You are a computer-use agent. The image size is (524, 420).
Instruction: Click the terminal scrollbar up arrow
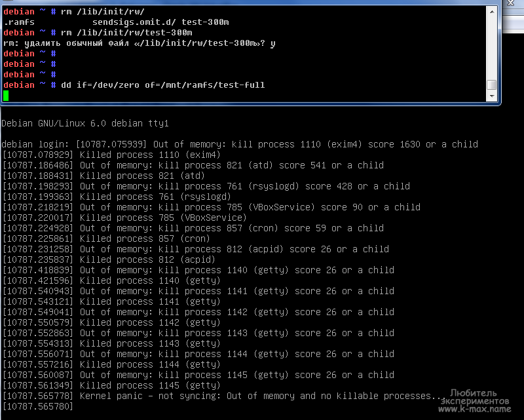[x=492, y=12]
